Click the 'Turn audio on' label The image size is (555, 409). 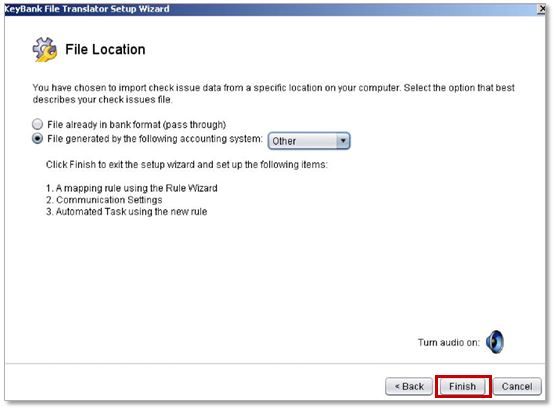tap(448, 342)
